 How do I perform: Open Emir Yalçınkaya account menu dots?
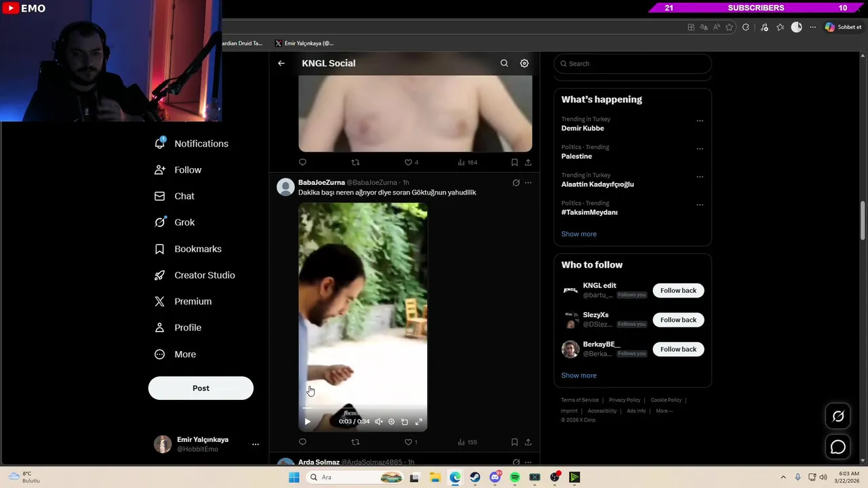coord(256,445)
